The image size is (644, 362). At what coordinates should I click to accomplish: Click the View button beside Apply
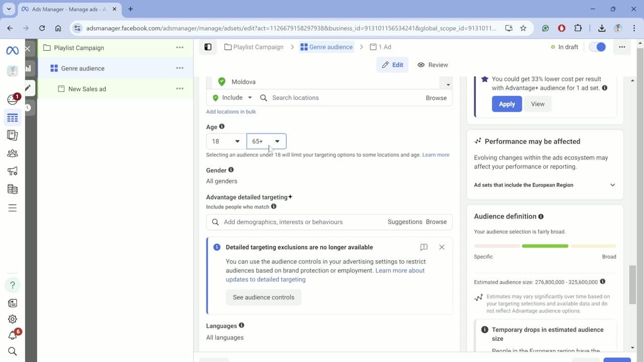[x=538, y=104]
